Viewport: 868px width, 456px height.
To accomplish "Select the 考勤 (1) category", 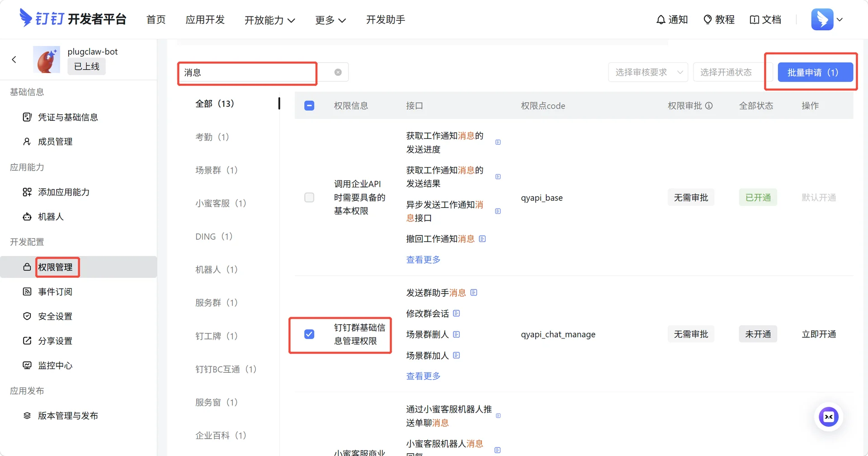I will pyautogui.click(x=212, y=137).
